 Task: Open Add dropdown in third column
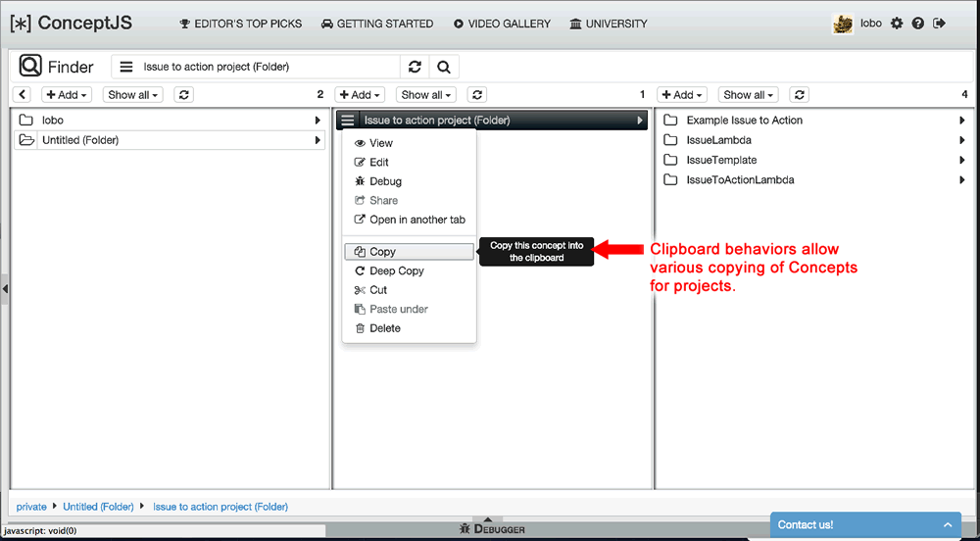click(x=682, y=95)
